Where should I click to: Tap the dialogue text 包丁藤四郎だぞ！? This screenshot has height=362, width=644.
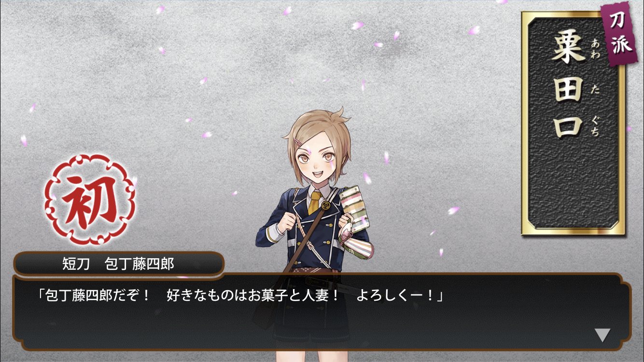click(97, 295)
